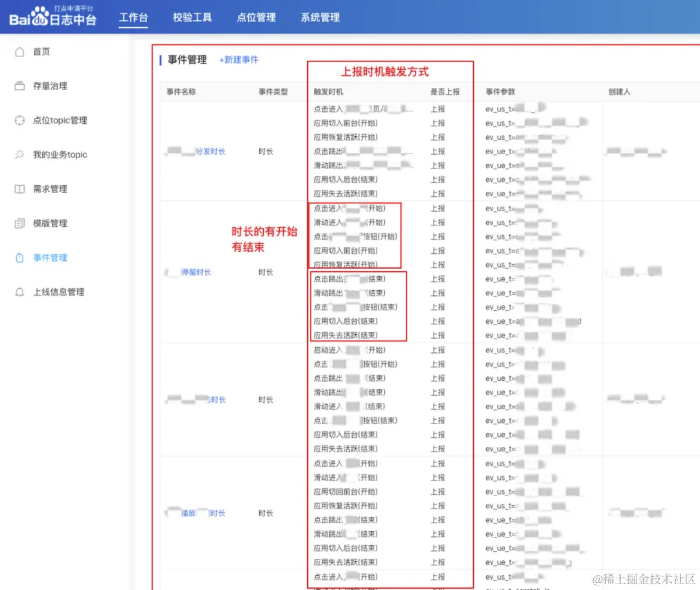Image resolution: width=700 pixels, height=590 pixels.
Task: Click the 我的业务topic sidebar icon
Action: point(19,154)
